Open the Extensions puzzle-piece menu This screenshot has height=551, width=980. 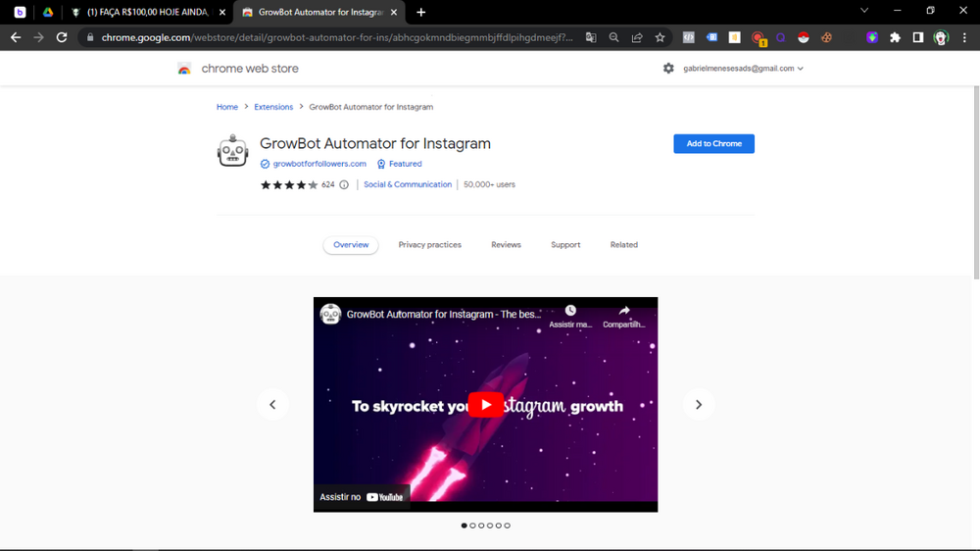point(895,37)
